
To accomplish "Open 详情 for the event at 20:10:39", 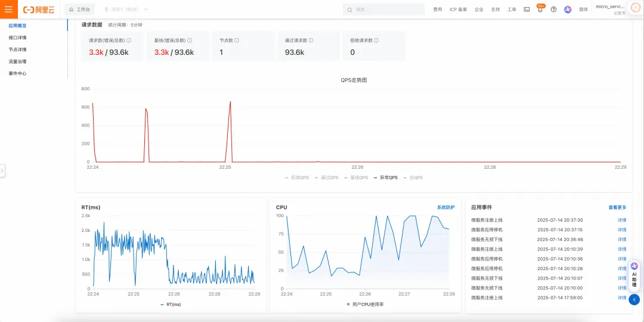I will click(622, 249).
